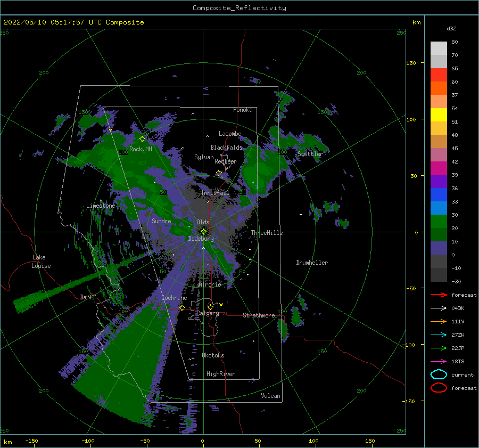
Task: Click the Strathmore city label
Action: [259, 315]
